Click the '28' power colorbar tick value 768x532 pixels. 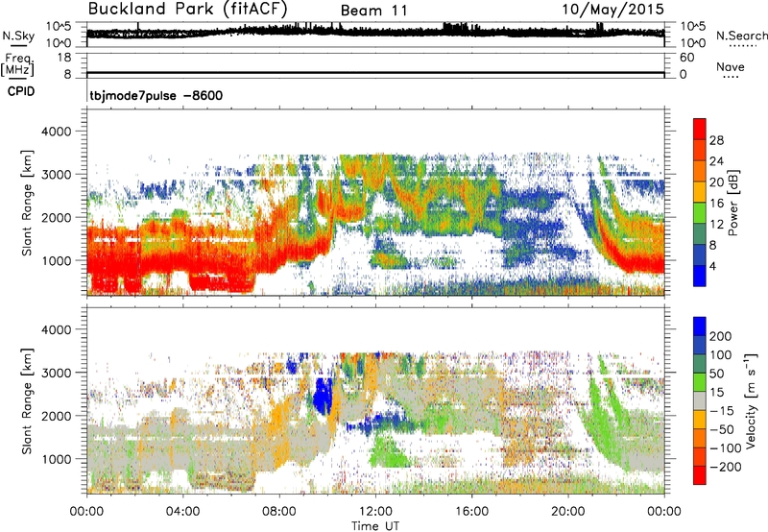pos(716,140)
